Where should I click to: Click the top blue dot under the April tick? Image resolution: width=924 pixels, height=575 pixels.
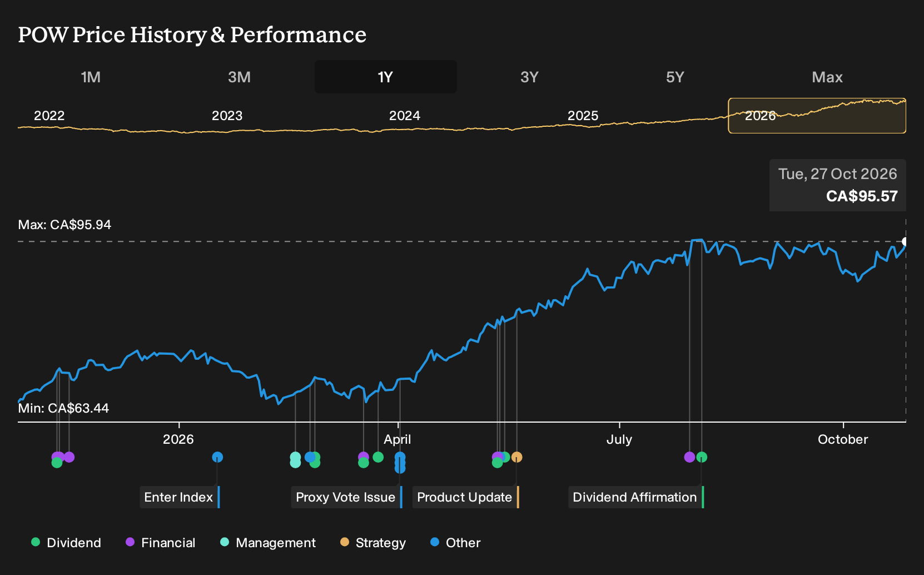(x=400, y=457)
